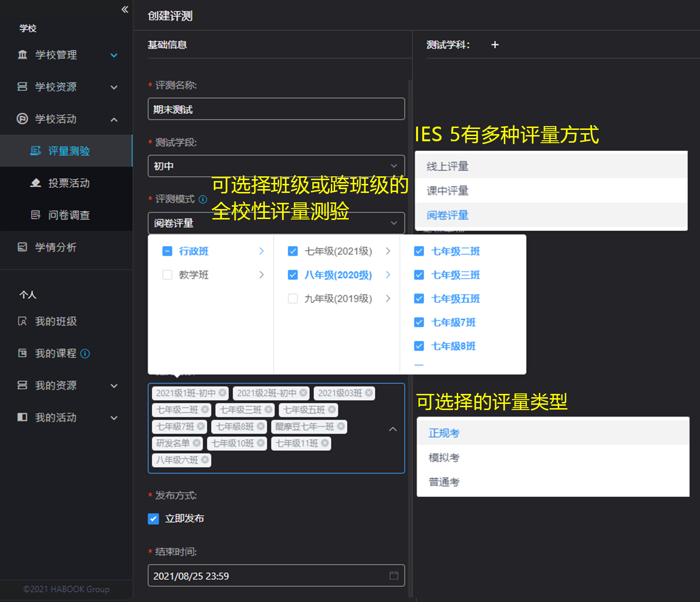The width and height of the screenshot is (700, 602).
Task: Expand 八年级(2020级) class list arrow
Action: [388, 275]
